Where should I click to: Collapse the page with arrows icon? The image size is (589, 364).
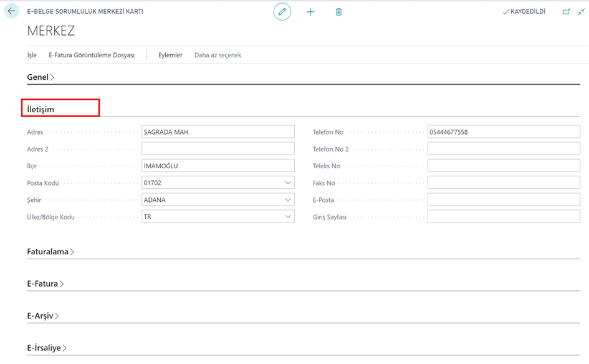coord(581,12)
